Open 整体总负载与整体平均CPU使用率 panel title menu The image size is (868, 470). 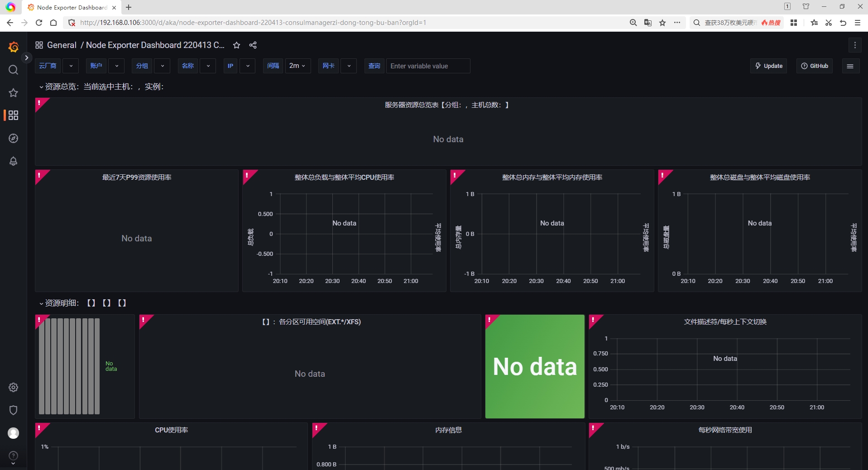click(x=344, y=177)
